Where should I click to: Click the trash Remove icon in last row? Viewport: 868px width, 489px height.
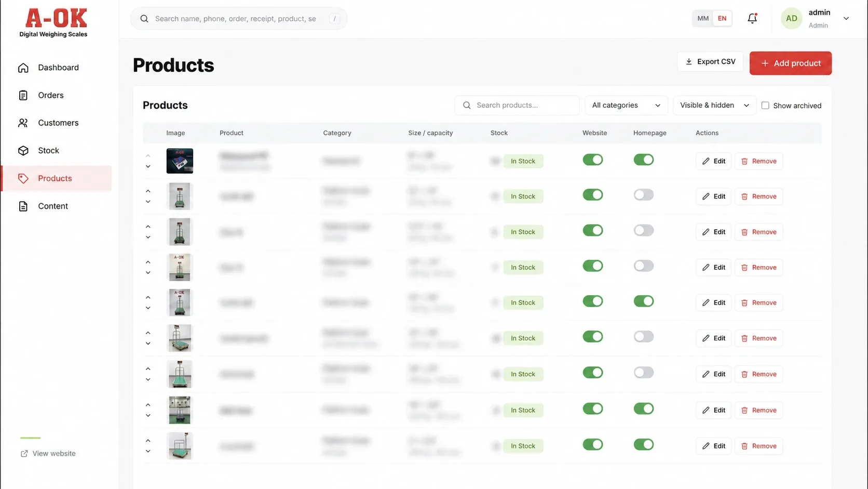click(744, 446)
